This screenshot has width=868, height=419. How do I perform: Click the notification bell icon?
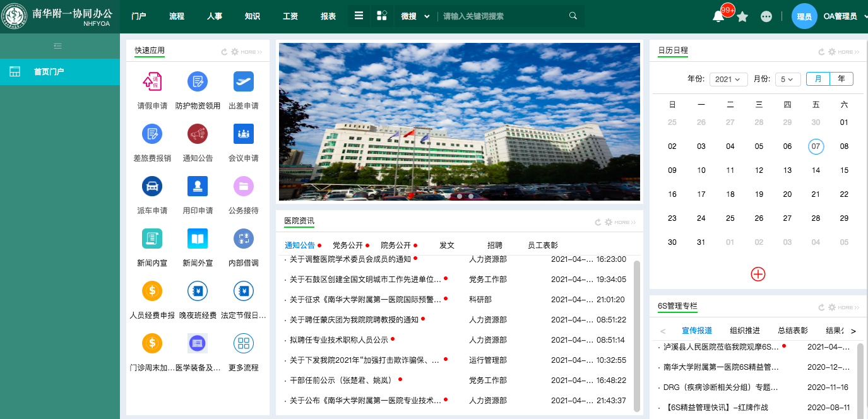[x=718, y=17]
